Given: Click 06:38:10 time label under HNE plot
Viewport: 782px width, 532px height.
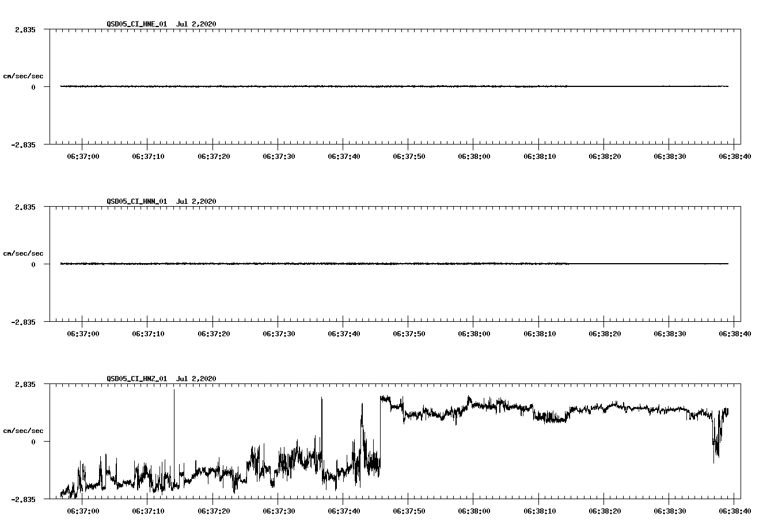Looking at the screenshot, I should [540, 156].
